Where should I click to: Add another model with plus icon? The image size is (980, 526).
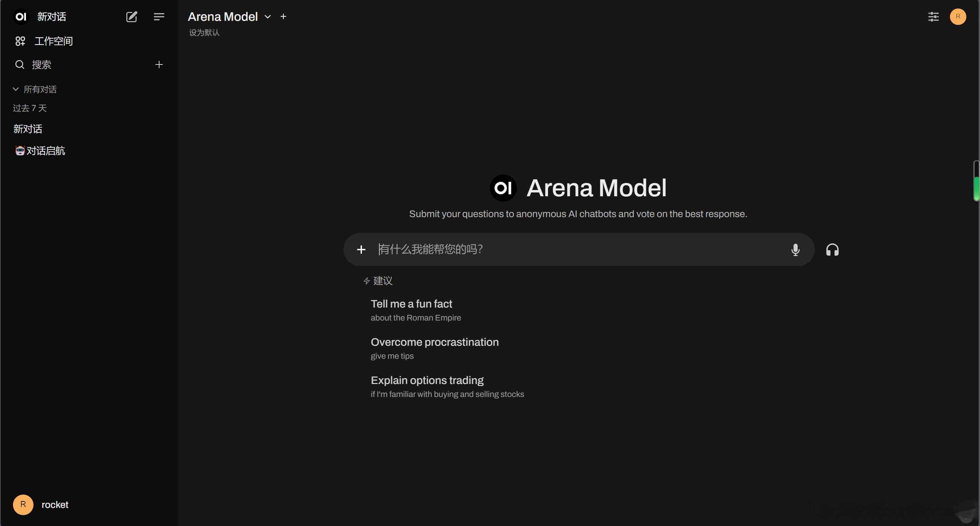(283, 17)
